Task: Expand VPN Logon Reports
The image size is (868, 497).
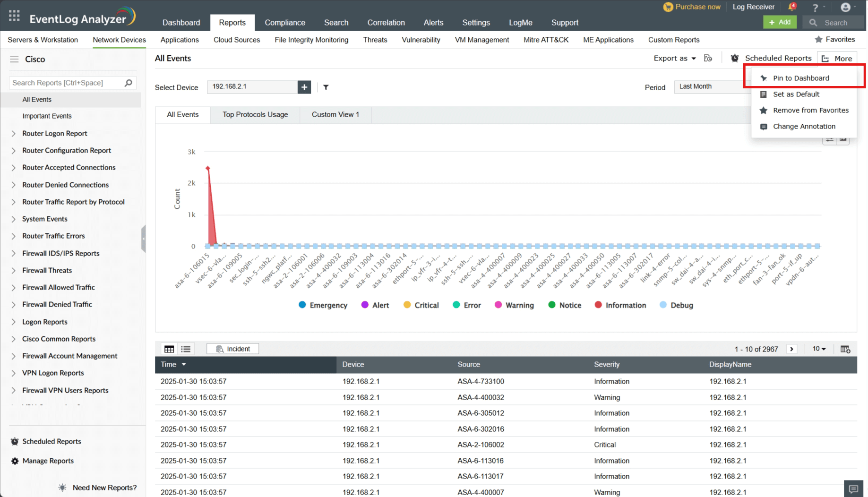Action: tap(13, 373)
